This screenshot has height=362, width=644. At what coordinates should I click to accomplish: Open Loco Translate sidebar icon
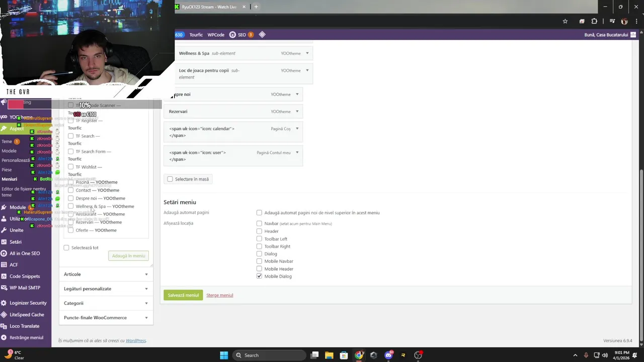pos(4,326)
